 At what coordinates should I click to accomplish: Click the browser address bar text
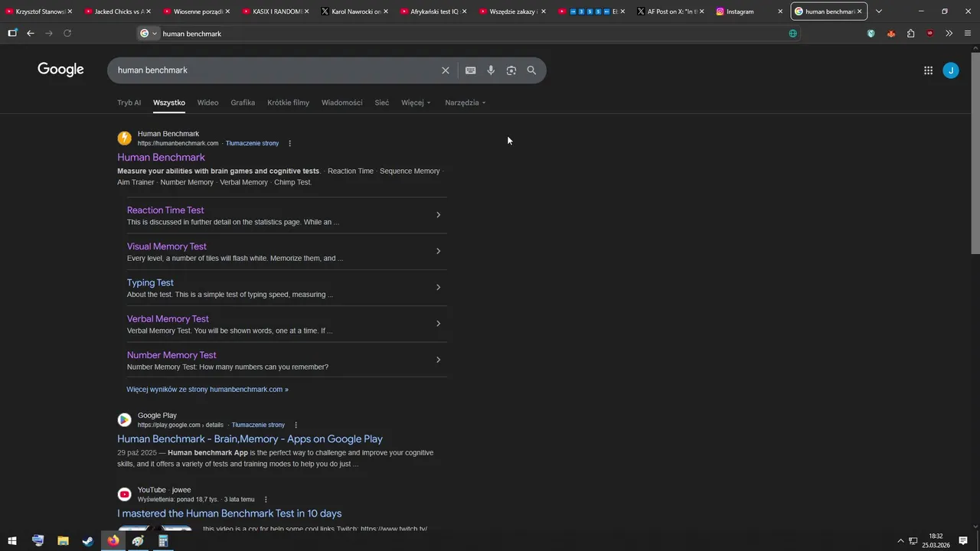pos(192,34)
